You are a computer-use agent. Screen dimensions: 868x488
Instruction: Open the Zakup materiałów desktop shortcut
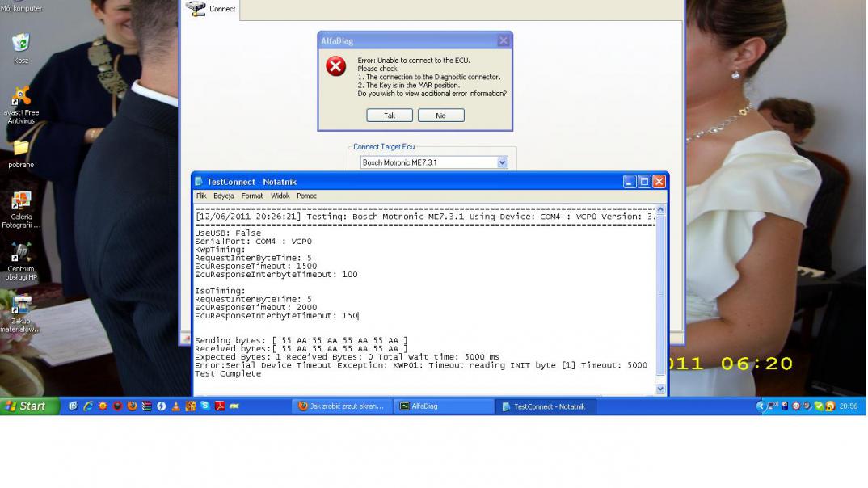[21, 313]
